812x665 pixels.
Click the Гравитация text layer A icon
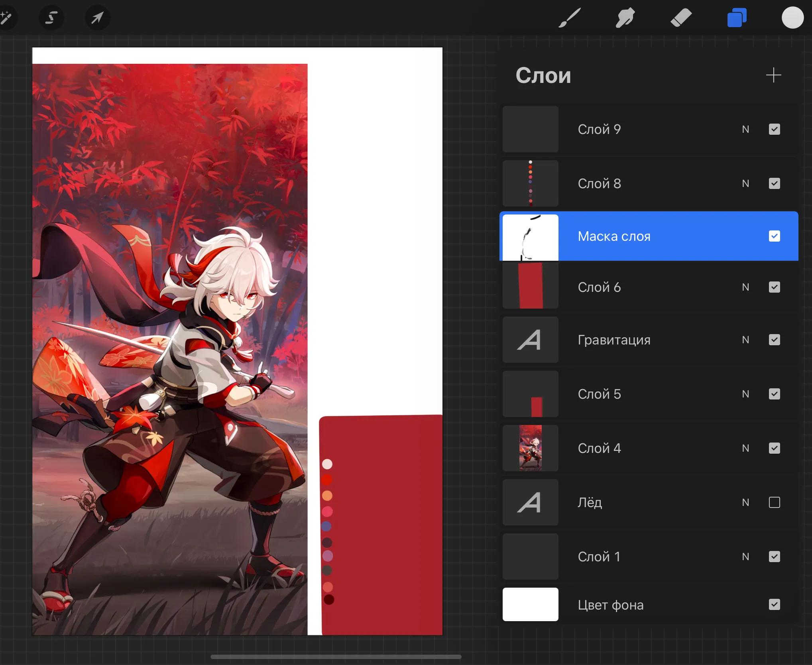coord(530,340)
